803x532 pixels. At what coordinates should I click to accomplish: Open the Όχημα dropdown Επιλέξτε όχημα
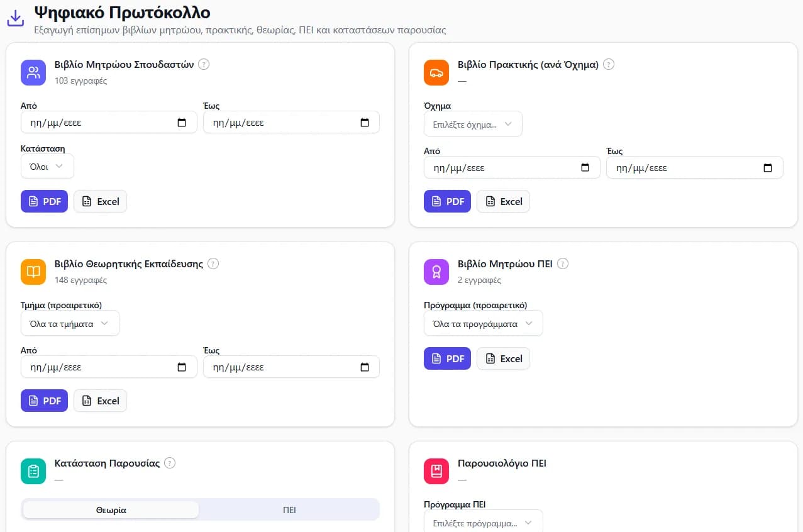tap(473, 125)
